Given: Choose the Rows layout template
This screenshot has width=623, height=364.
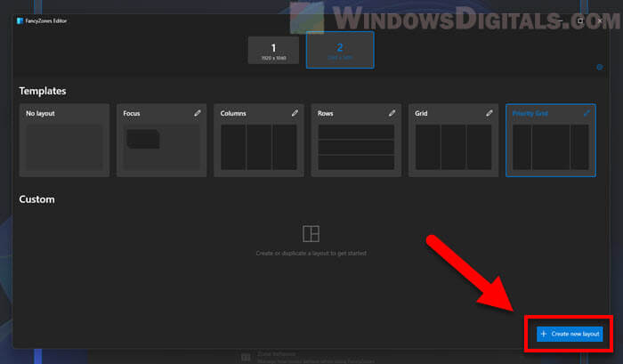Looking at the screenshot, I should pos(356,141).
